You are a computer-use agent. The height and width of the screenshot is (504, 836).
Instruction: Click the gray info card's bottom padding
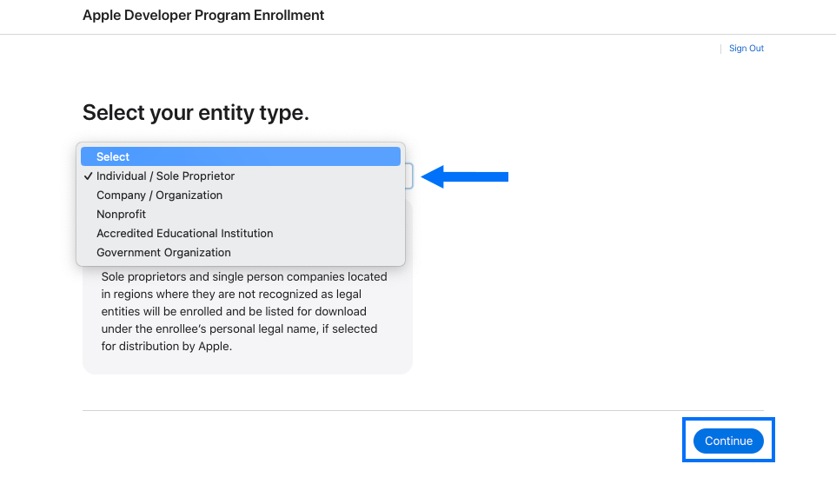click(248, 364)
